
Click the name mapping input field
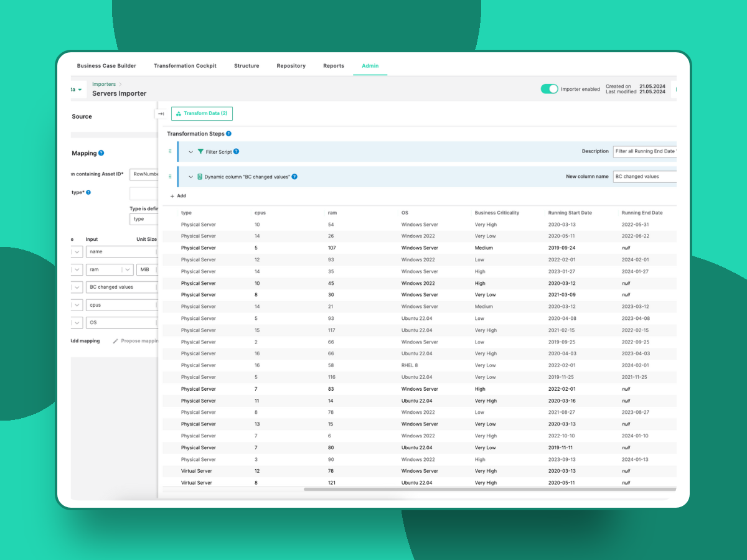121,252
